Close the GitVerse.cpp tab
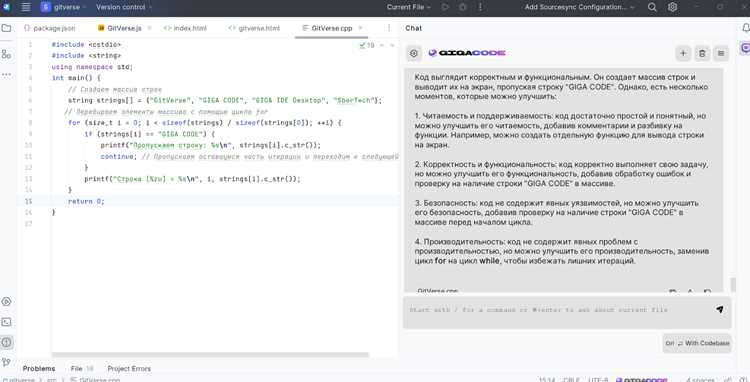This screenshot has height=382, width=750. pos(360,28)
